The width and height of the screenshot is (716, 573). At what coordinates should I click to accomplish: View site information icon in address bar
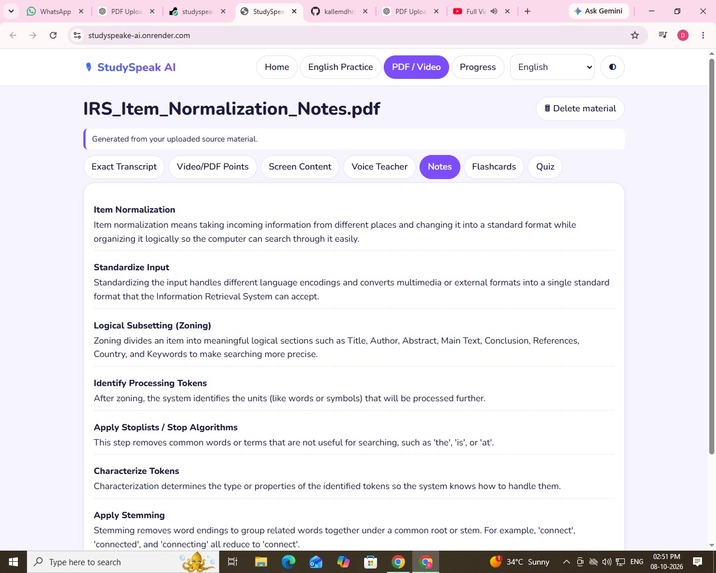tap(77, 35)
